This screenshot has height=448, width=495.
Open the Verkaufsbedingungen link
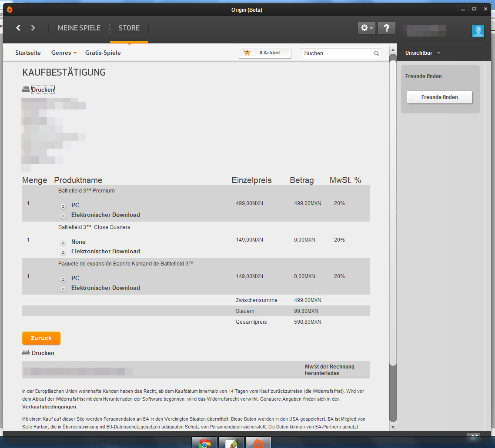click(49, 407)
